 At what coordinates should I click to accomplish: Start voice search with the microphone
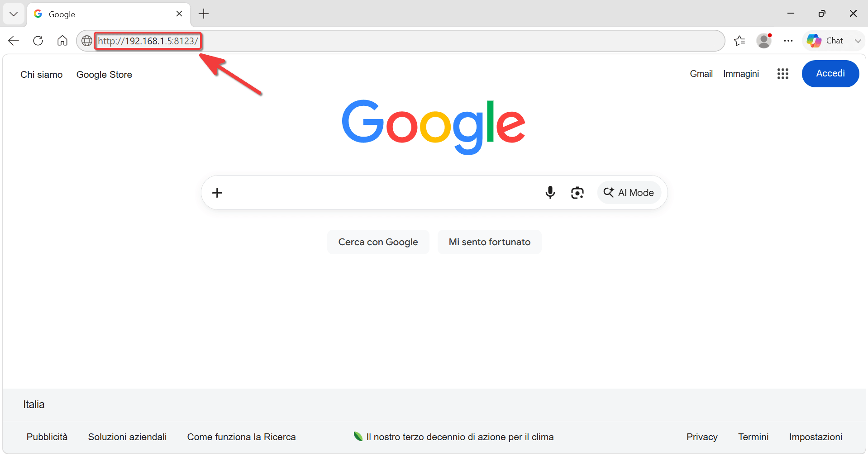(x=550, y=193)
